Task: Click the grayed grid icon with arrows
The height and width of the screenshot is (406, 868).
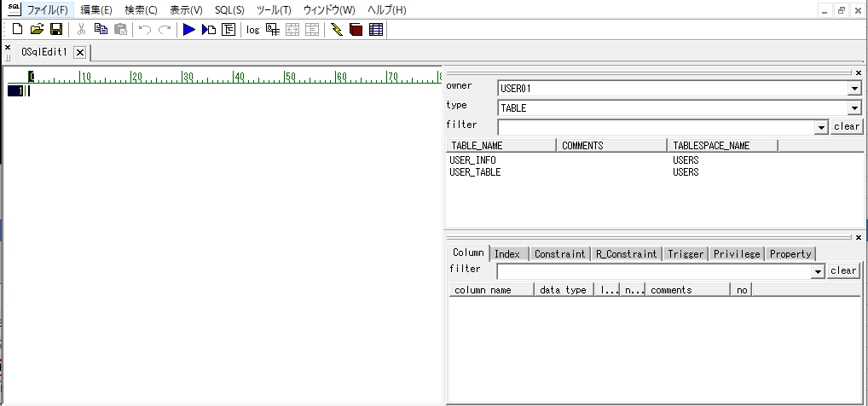Action: [292, 29]
